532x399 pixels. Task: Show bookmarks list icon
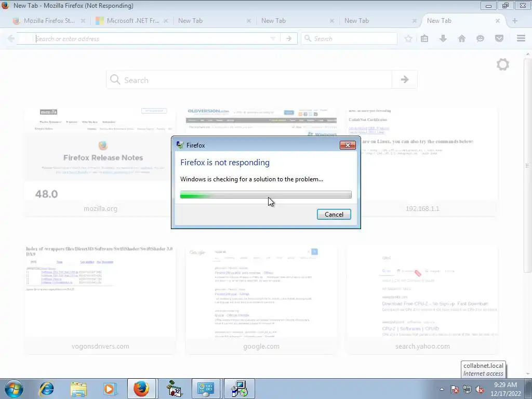click(424, 38)
